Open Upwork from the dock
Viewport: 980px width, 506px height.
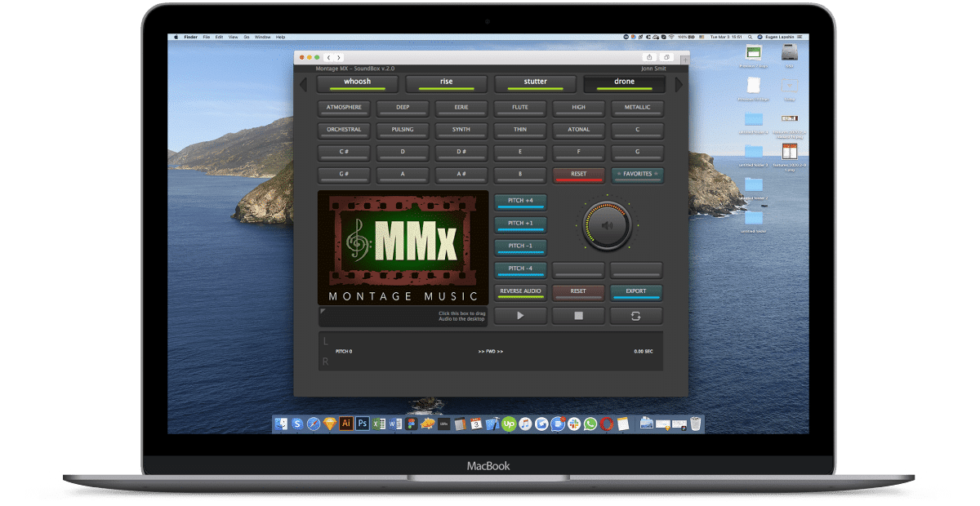(509, 424)
